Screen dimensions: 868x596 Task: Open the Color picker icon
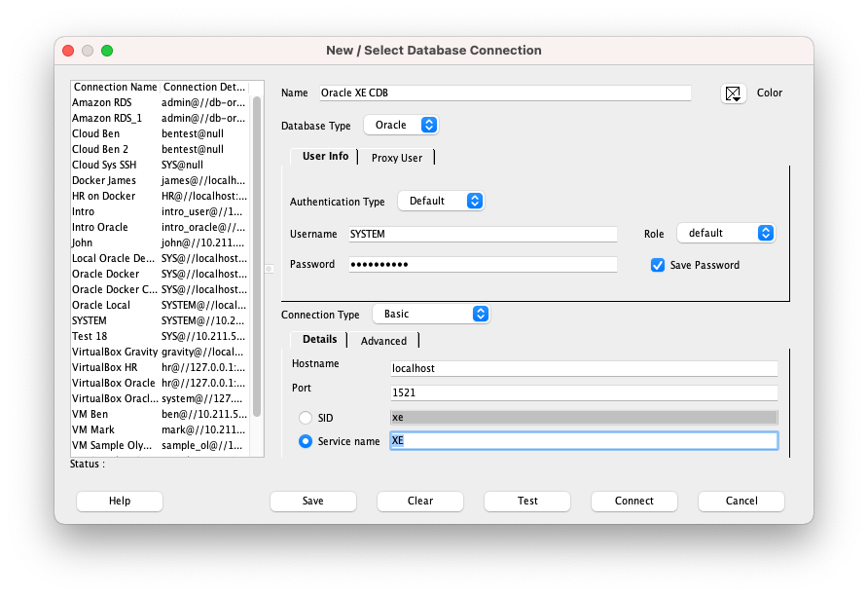click(733, 93)
